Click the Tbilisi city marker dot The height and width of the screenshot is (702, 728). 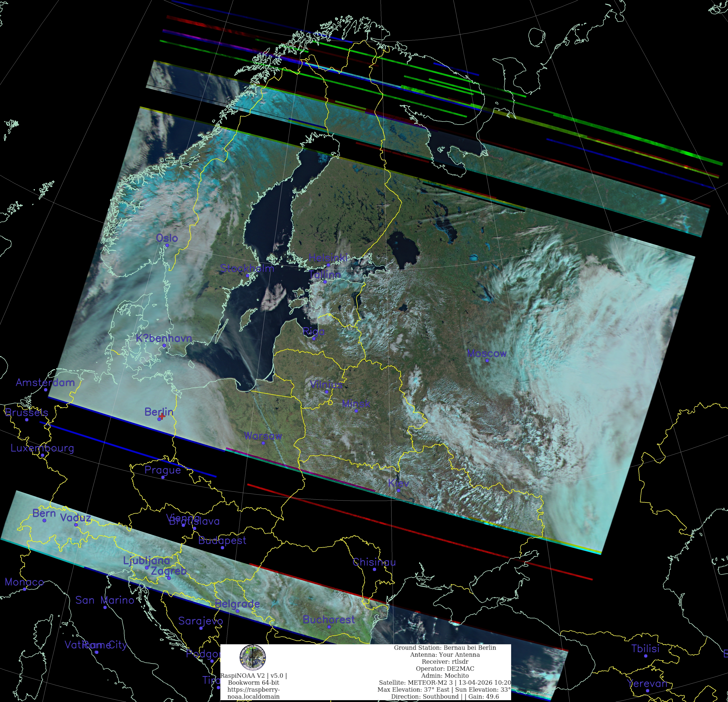pos(645,656)
